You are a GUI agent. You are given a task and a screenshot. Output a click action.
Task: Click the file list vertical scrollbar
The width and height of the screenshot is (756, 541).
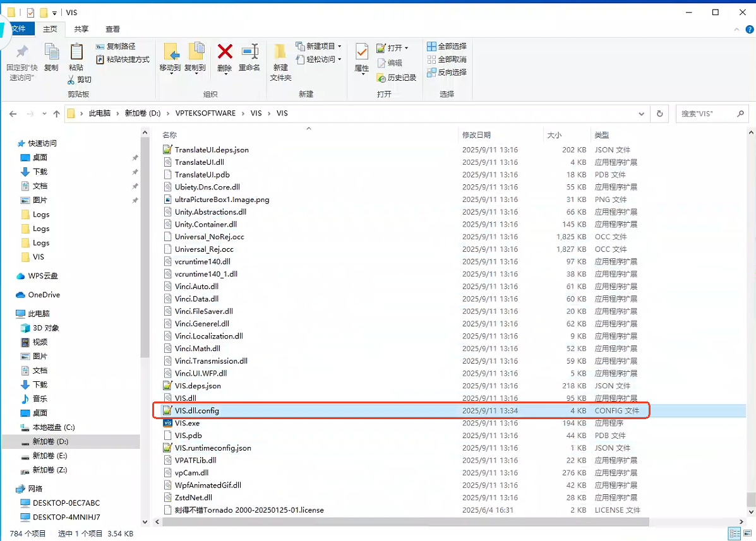[750, 316]
